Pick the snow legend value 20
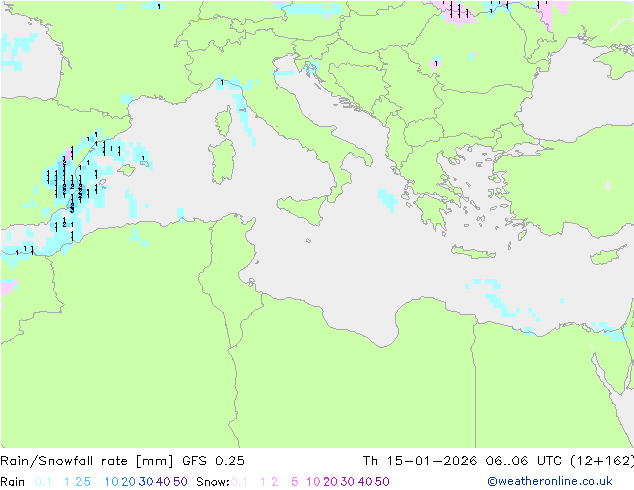Image resolution: width=634 pixels, height=490 pixels. pos(330,482)
